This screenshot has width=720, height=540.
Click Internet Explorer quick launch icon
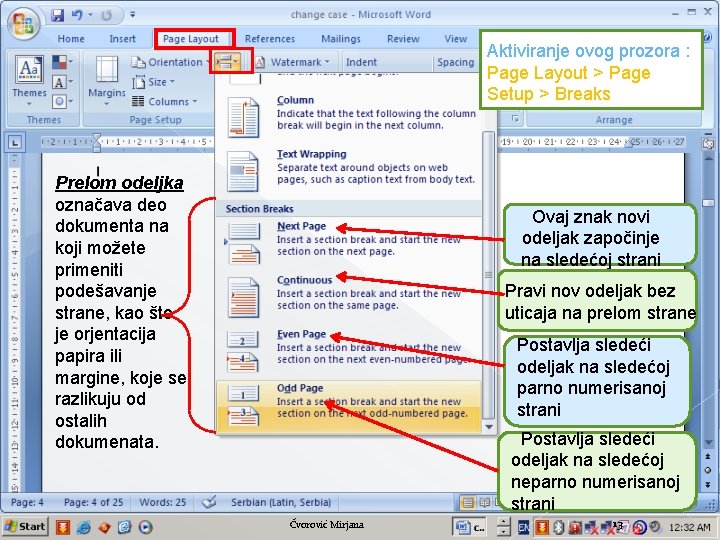click(x=84, y=527)
